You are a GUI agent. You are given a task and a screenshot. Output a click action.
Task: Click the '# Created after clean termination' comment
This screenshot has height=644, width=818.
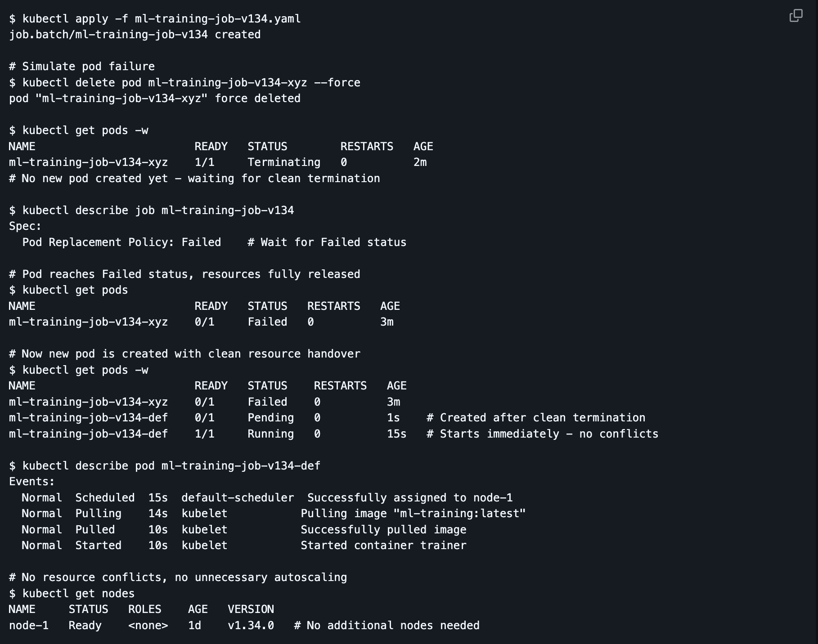pyautogui.click(x=535, y=418)
